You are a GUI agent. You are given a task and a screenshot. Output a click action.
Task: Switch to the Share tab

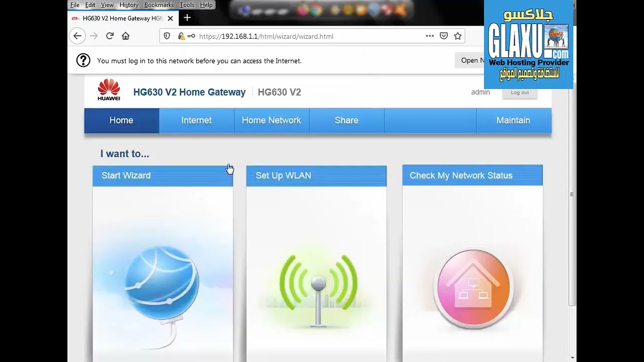tap(347, 120)
